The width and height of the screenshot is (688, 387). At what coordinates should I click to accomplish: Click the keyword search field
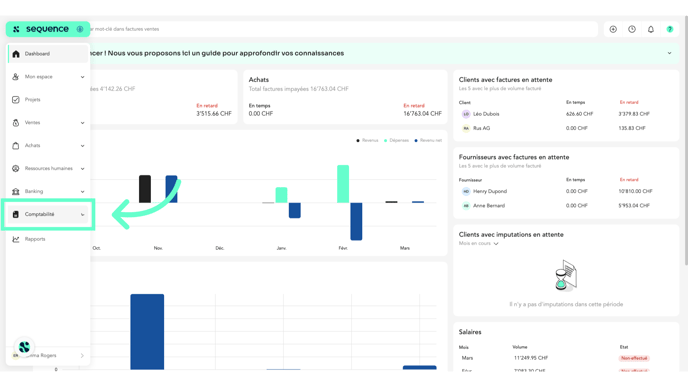coord(342,29)
